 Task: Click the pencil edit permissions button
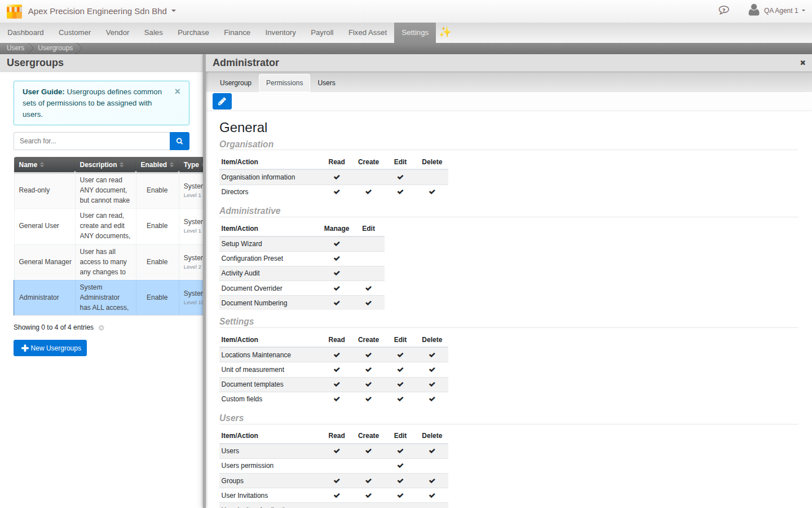(x=222, y=102)
